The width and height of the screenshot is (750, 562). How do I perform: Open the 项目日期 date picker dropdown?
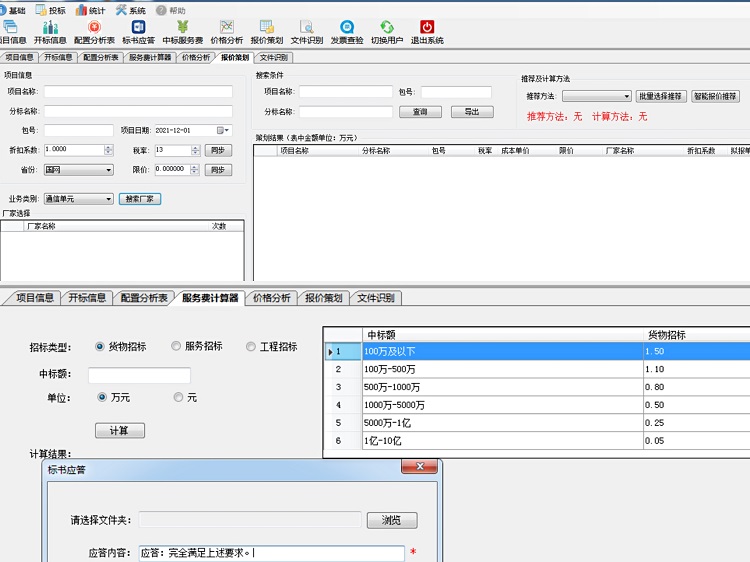(223, 130)
